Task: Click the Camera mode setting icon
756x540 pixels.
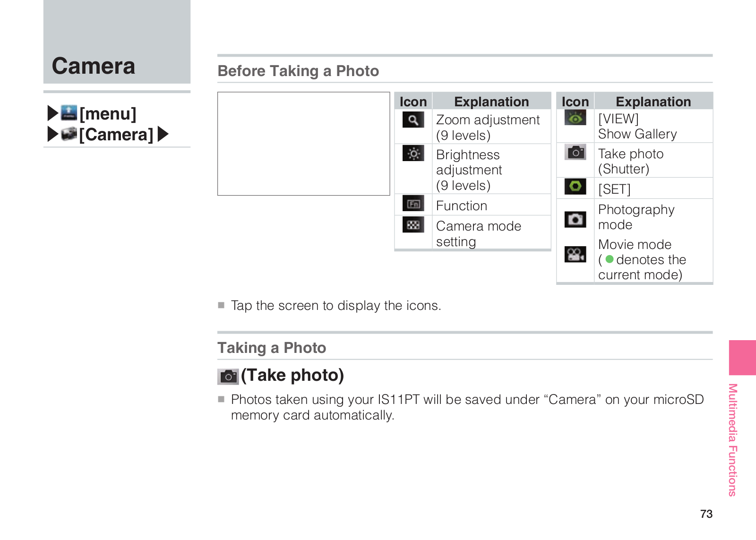Action: [x=413, y=224]
